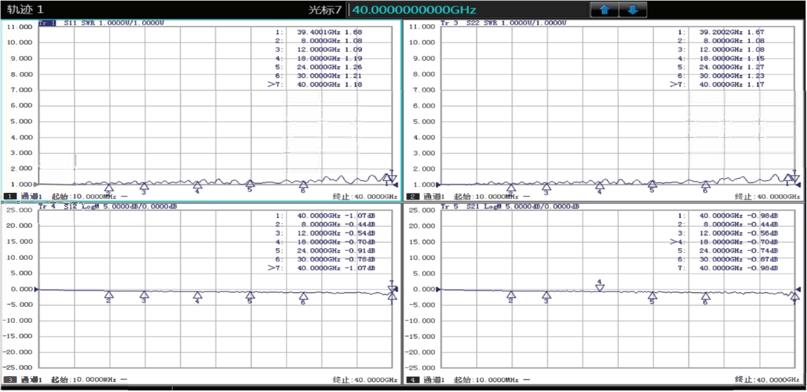Viewport: 807px width, 392px height.
Task: Click S12 plot start frequency 起始:10.0000MHz
Action: click(x=85, y=380)
